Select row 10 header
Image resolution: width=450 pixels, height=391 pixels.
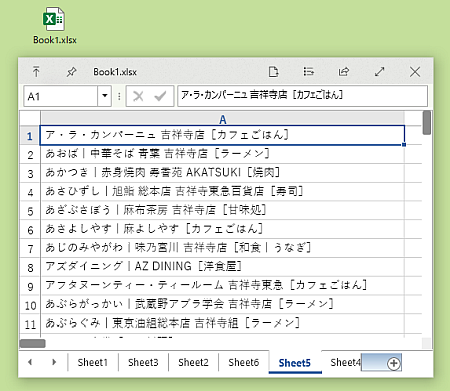(x=30, y=305)
